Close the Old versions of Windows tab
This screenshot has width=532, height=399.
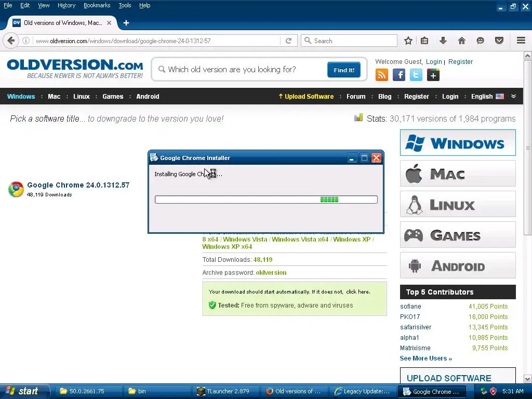109,23
